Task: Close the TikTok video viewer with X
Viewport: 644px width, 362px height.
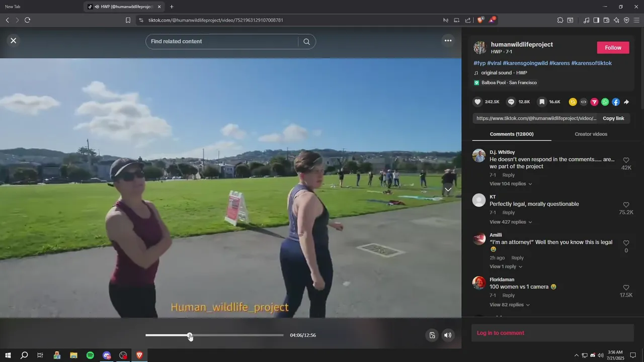Action: (14, 41)
